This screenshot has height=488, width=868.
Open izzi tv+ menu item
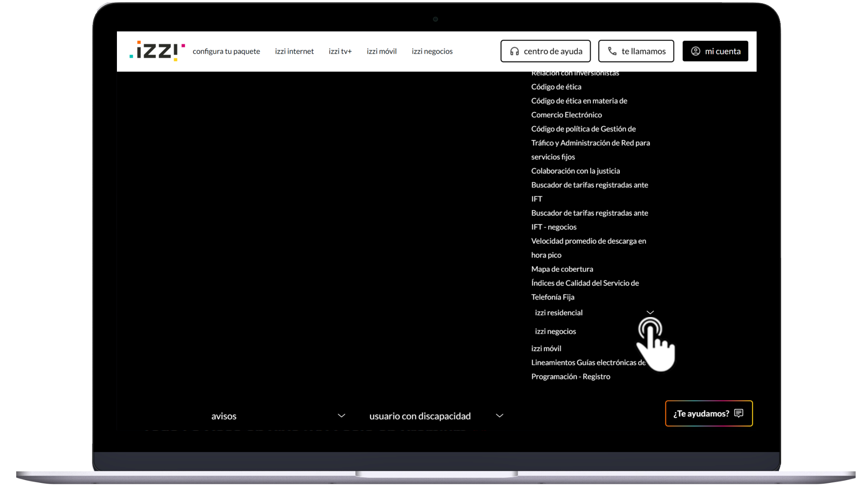[340, 51]
